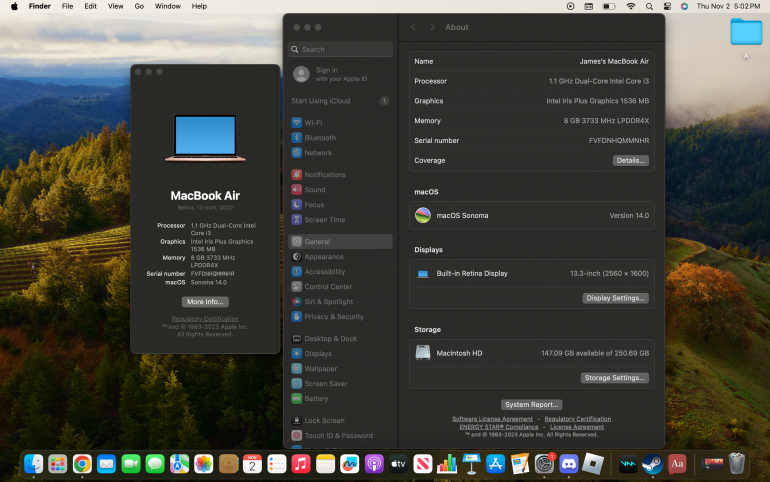Image resolution: width=770 pixels, height=482 pixels.
Task: Open Photos from the Dock
Action: point(204,464)
